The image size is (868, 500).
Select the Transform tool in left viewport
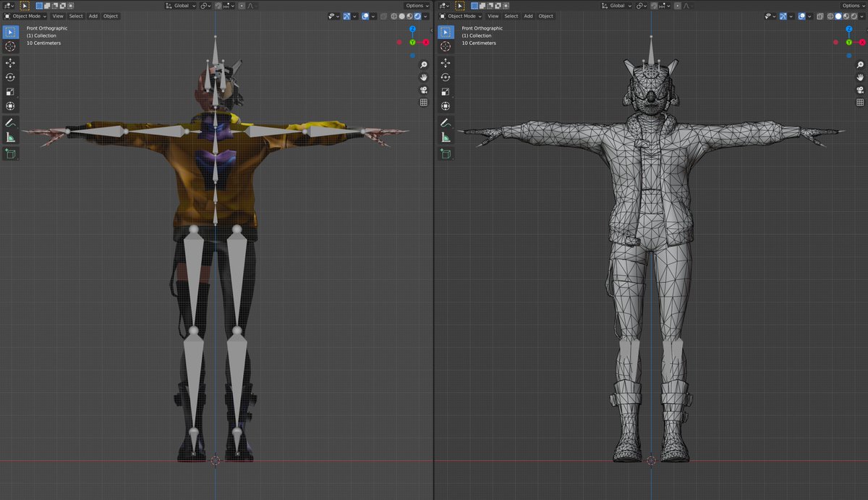(x=10, y=106)
